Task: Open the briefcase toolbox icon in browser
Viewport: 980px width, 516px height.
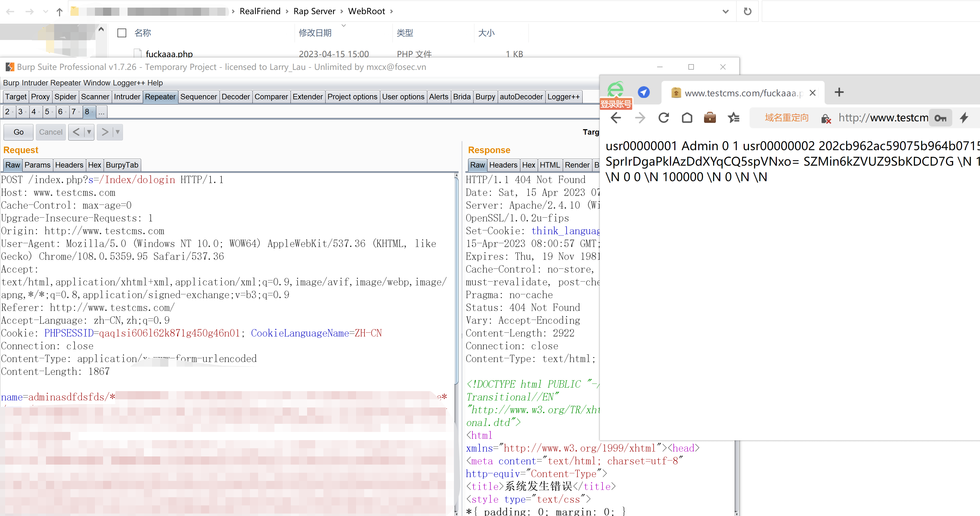Action: pyautogui.click(x=710, y=118)
